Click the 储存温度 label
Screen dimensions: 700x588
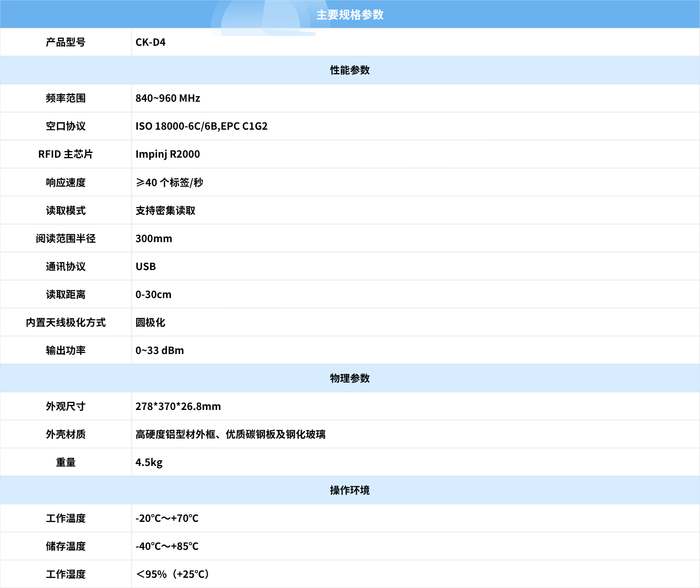tap(66, 546)
